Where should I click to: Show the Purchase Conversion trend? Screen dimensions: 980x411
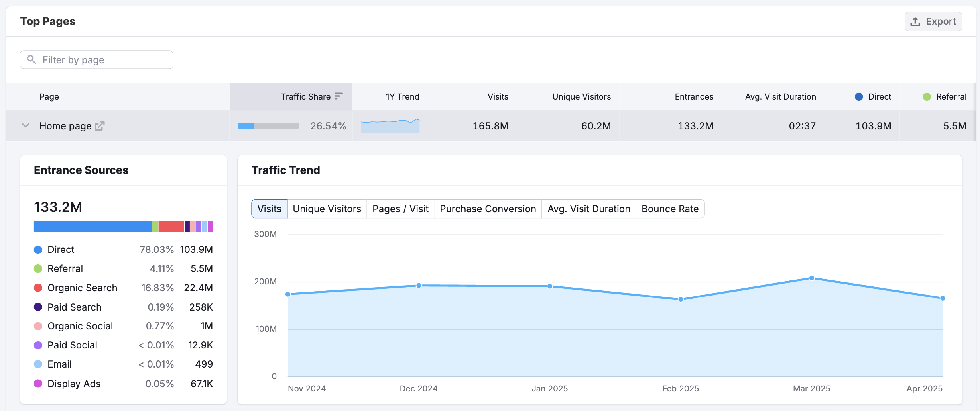(488, 209)
